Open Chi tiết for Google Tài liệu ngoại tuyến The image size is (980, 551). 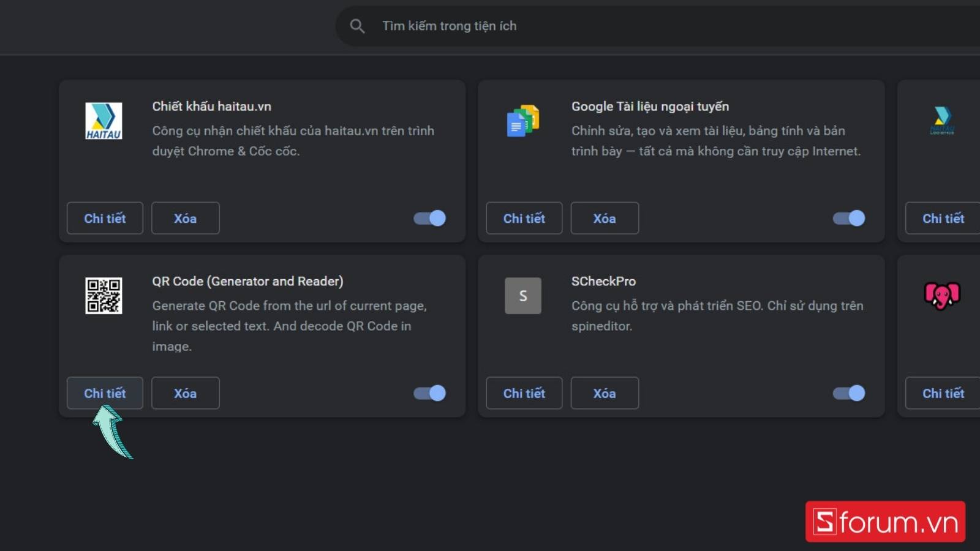(524, 218)
